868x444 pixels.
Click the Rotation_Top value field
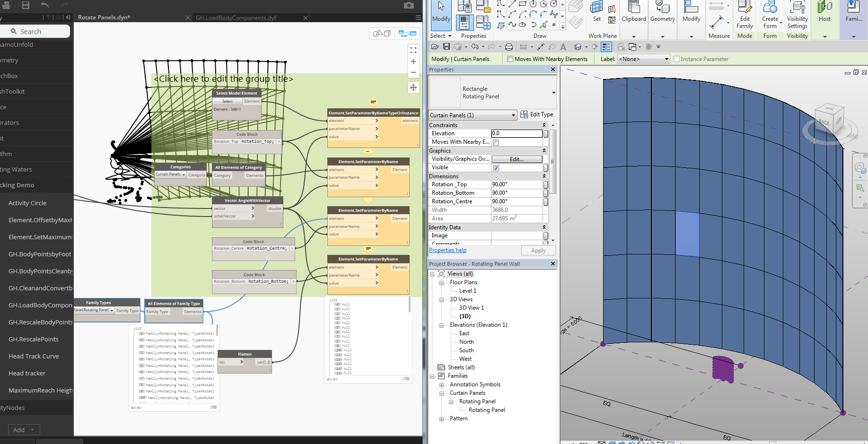point(516,184)
